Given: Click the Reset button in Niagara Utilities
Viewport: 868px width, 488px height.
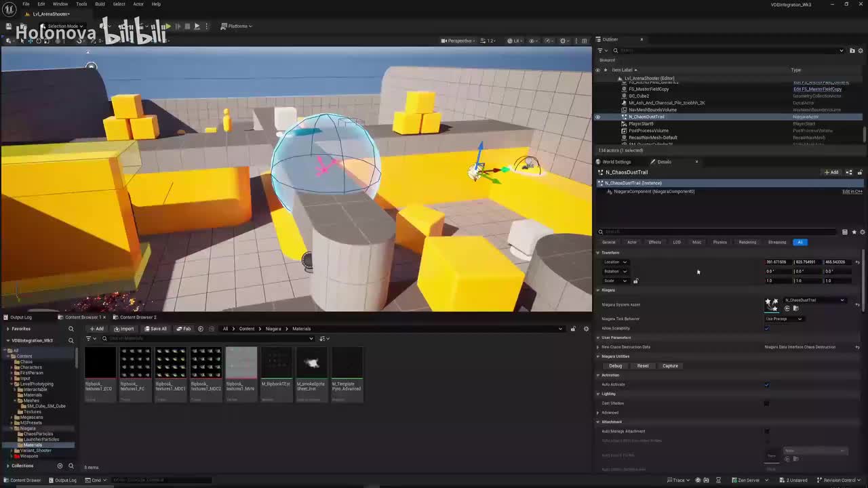Looking at the screenshot, I should coord(643,366).
